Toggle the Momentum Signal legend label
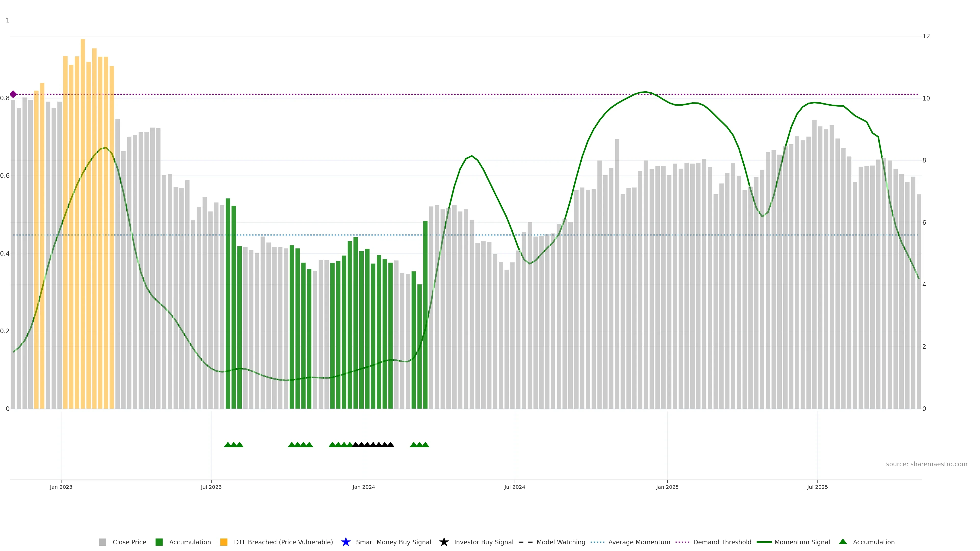Viewport: 980px width, 551px height. pyautogui.click(x=802, y=542)
